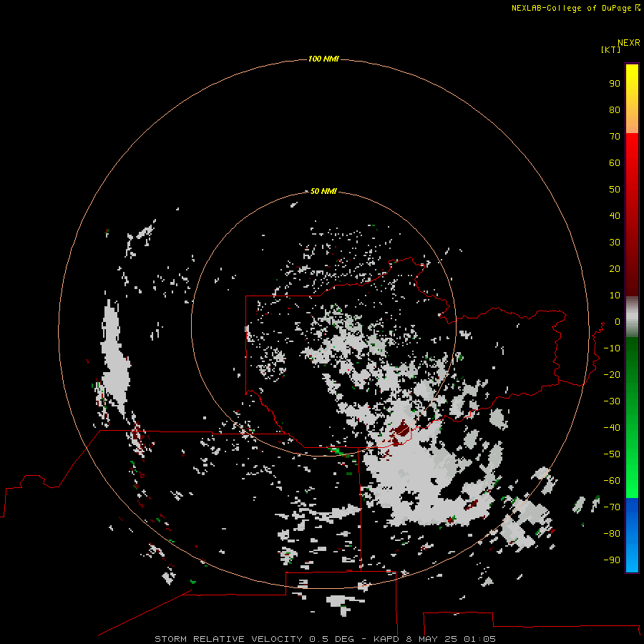Click the -80 value on the velocity scale
Screen dimensions: 644x644
[x=612, y=534]
